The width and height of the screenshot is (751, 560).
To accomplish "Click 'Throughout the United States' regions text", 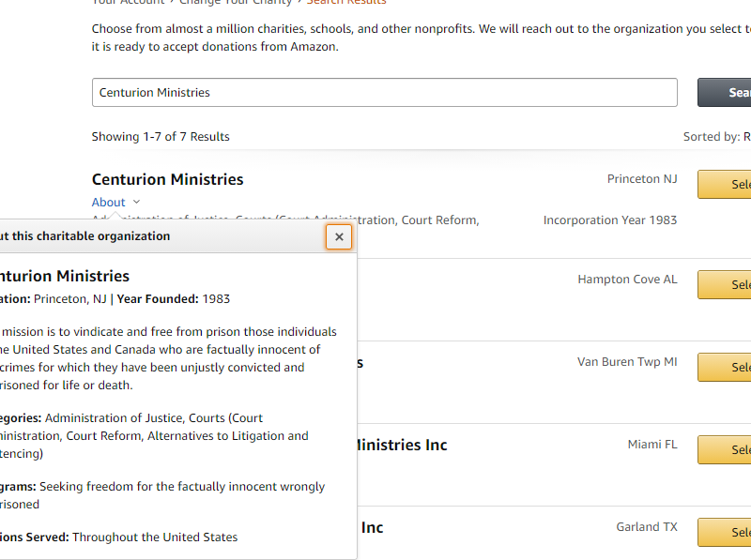I will pos(155,537).
